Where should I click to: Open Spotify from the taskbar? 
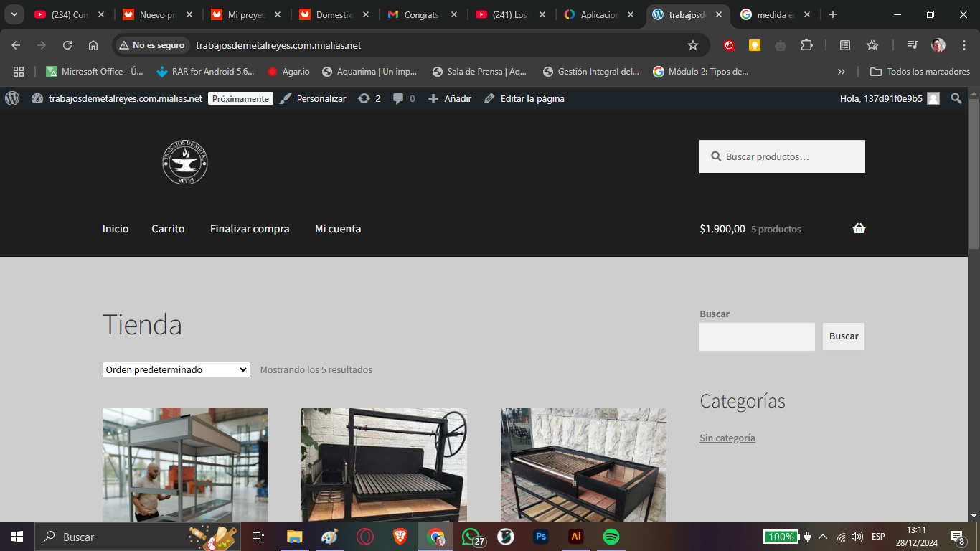tap(611, 537)
